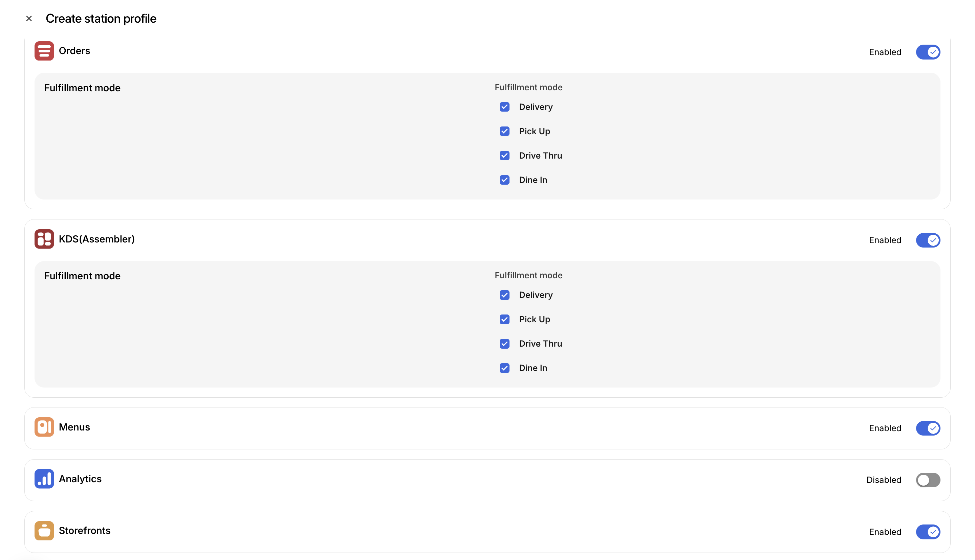
Task: Close the Create station profile dialog
Action: click(29, 19)
